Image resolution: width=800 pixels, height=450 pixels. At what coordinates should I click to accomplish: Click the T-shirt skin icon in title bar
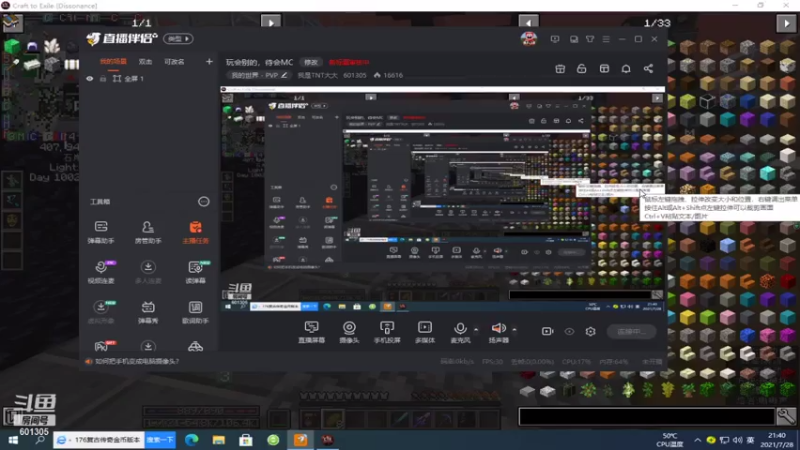click(x=590, y=39)
